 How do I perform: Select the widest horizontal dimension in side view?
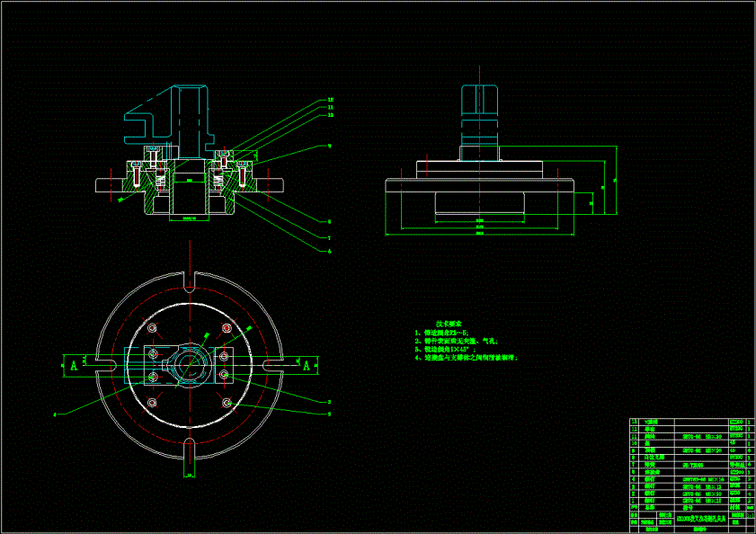480,234
